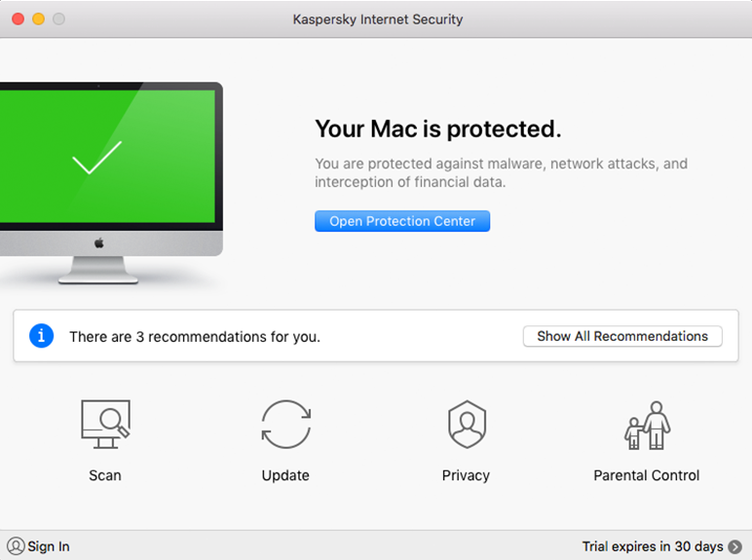This screenshot has height=560, width=752.
Task: Show All Recommendations
Action: coord(622,336)
